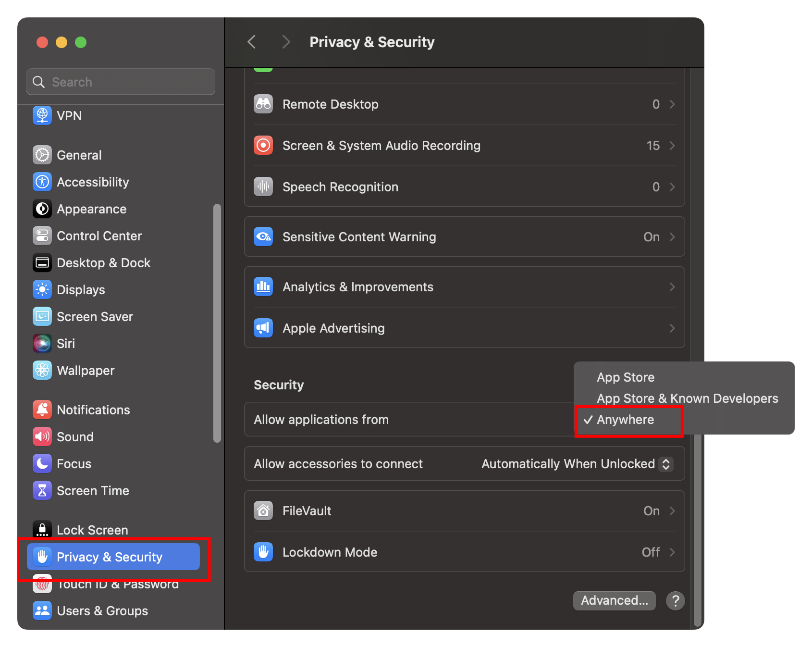Click the Lockdown Mode hand icon
The width and height of the screenshot is (812, 647).
click(263, 552)
